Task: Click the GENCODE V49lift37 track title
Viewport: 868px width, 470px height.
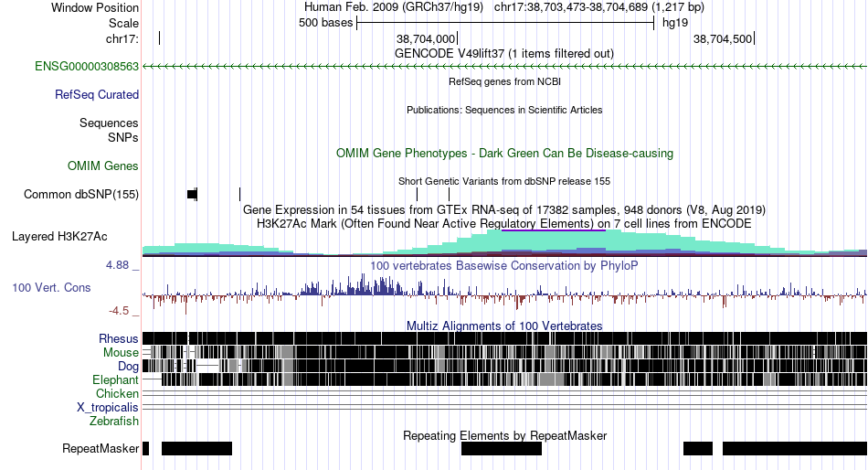Action: pyautogui.click(x=504, y=54)
